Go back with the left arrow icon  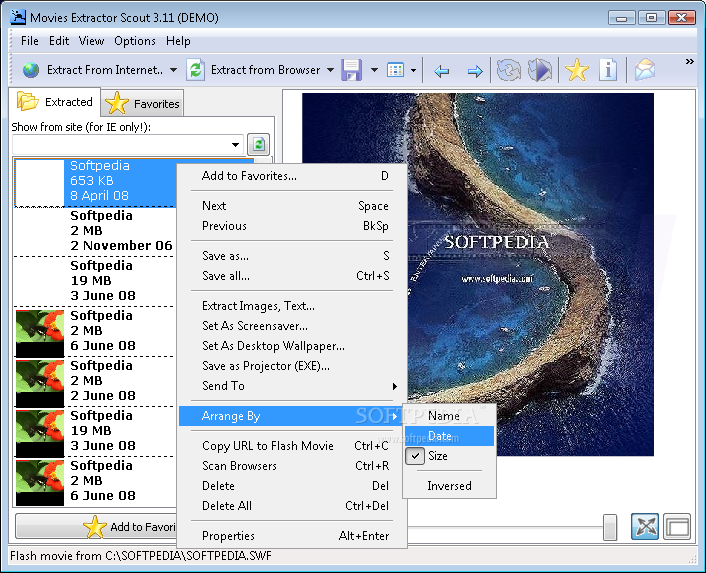point(442,71)
